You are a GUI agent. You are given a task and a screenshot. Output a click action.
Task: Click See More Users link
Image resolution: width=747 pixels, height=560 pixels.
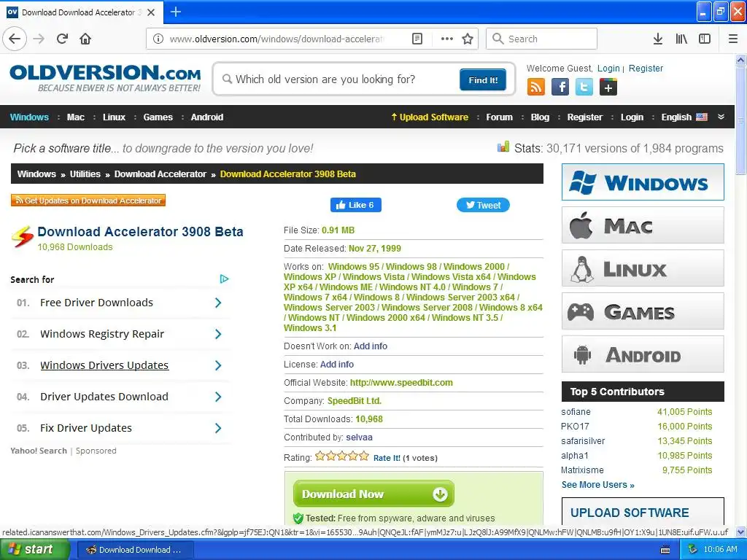(598, 485)
